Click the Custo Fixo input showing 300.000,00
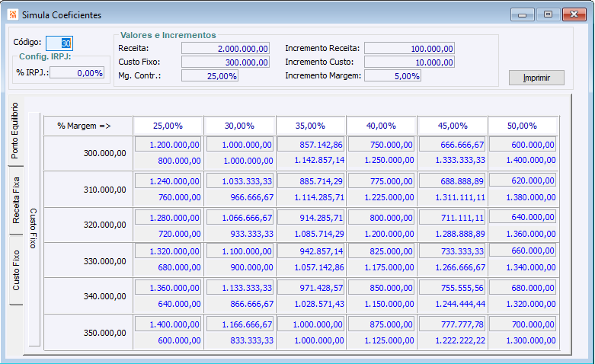Screen dimensions: 595x364 click(226, 62)
